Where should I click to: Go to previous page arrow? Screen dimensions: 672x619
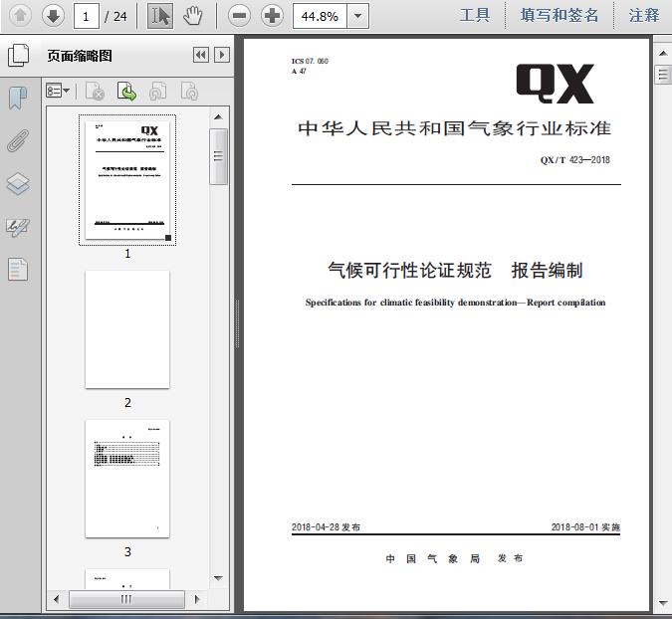pos(20,16)
